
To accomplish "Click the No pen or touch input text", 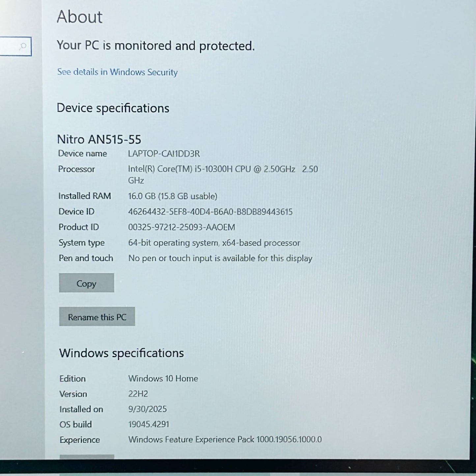I will [x=220, y=259].
